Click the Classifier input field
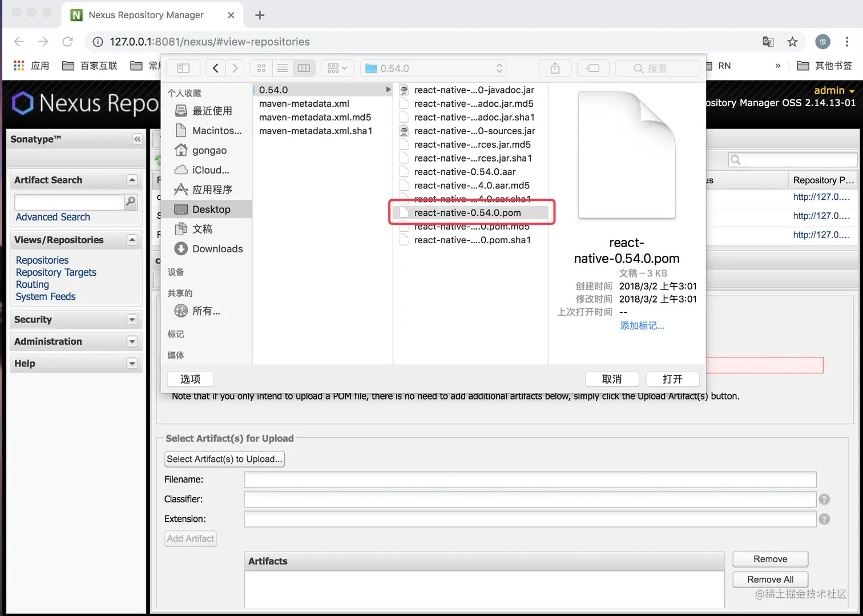This screenshot has height=616, width=863. point(530,499)
